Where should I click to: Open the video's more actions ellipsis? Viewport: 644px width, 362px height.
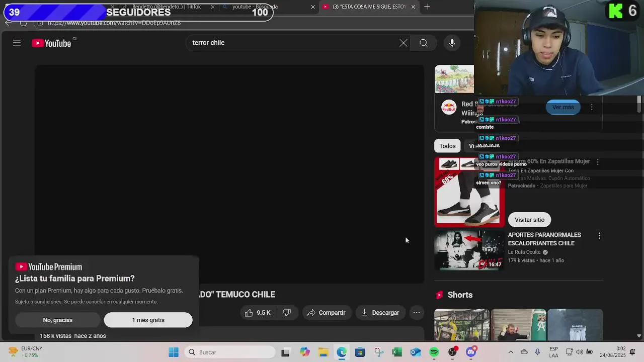pyautogui.click(x=417, y=312)
